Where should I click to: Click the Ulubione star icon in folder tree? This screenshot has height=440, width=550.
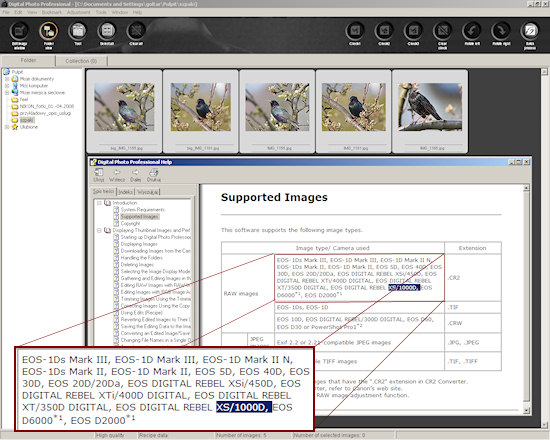[x=15, y=127]
